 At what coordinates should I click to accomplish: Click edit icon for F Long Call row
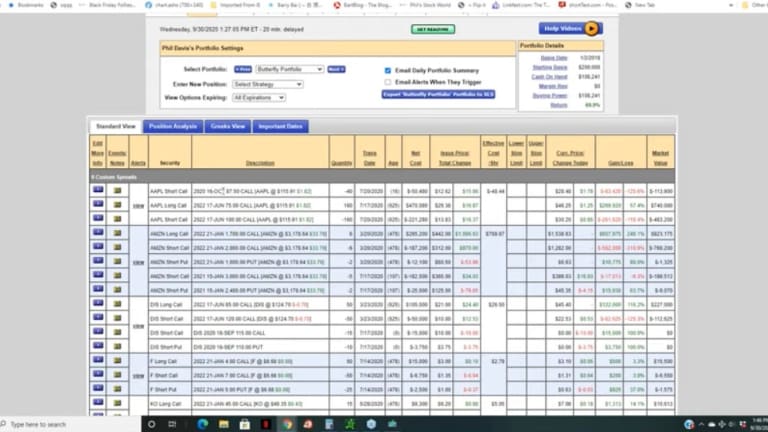point(98,360)
